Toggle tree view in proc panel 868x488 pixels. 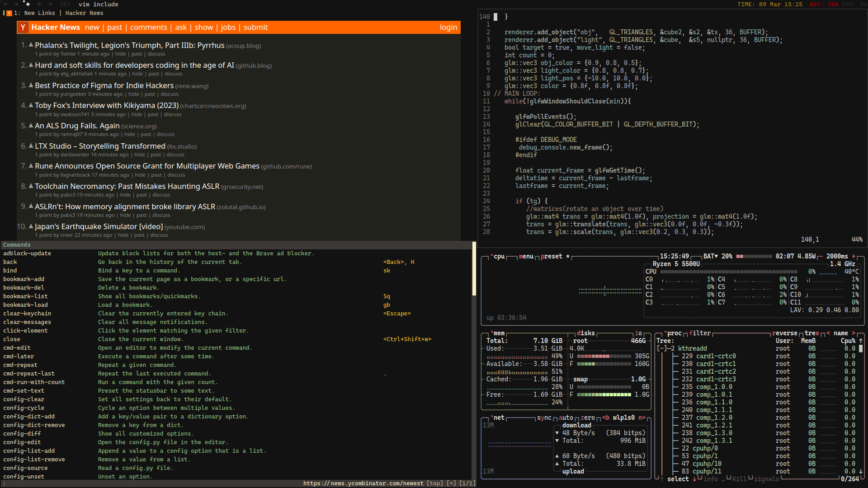tap(812, 333)
